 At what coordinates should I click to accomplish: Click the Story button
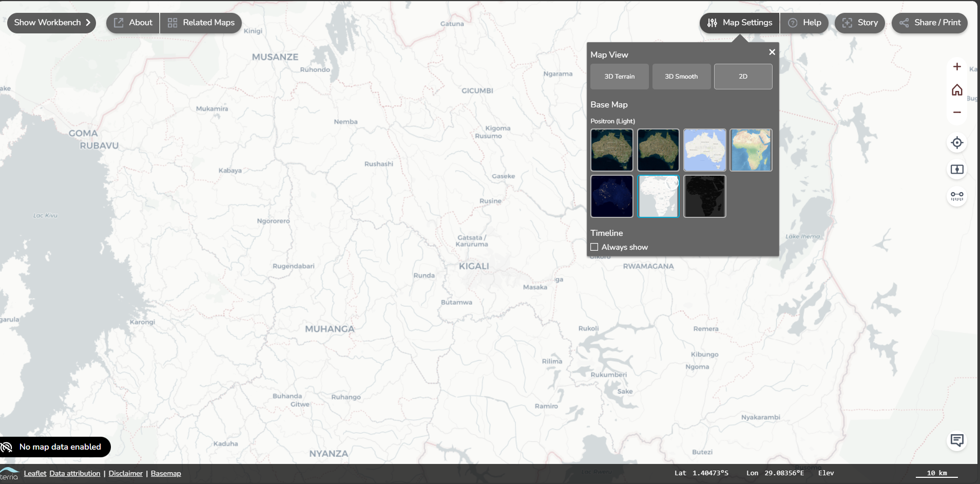tap(860, 23)
